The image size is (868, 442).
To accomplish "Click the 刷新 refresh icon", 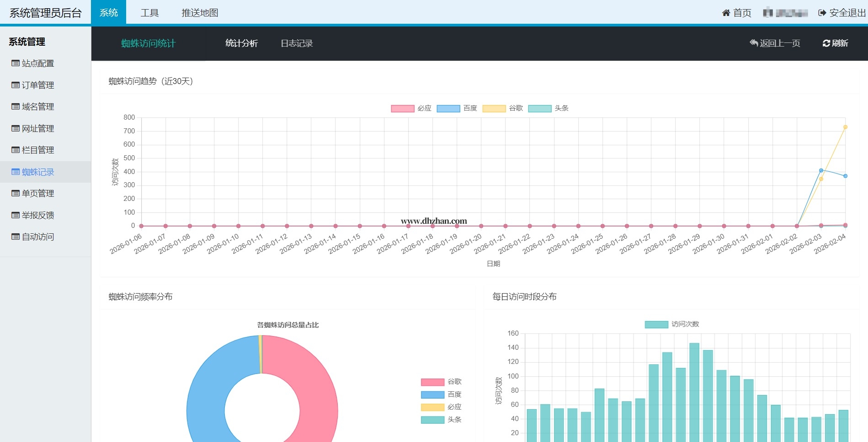I will coord(826,43).
